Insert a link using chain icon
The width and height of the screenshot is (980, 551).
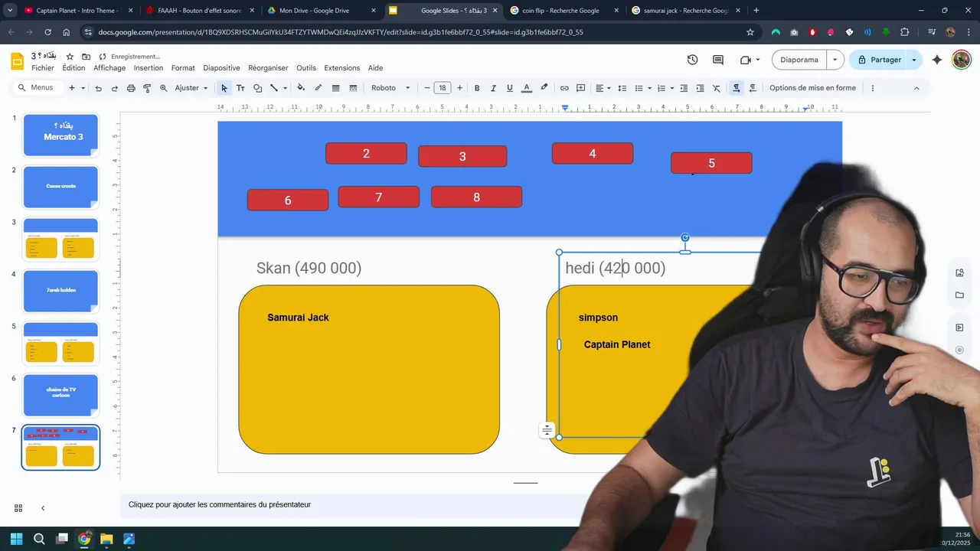click(x=564, y=88)
